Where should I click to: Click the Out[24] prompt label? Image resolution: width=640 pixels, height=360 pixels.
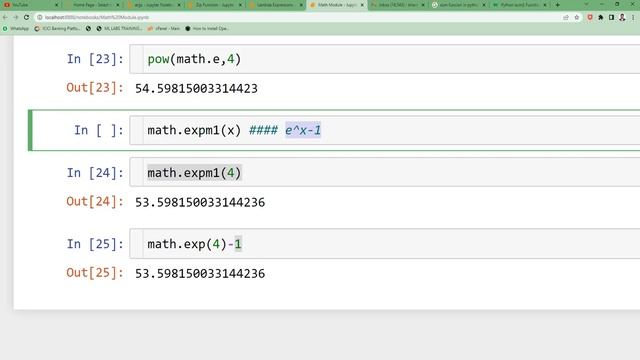point(95,202)
